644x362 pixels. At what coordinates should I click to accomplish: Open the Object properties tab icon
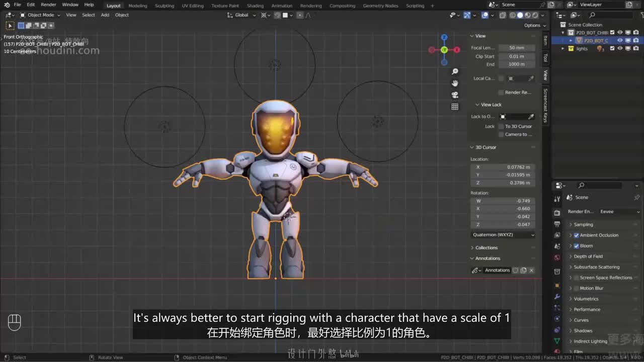pyautogui.click(x=557, y=286)
